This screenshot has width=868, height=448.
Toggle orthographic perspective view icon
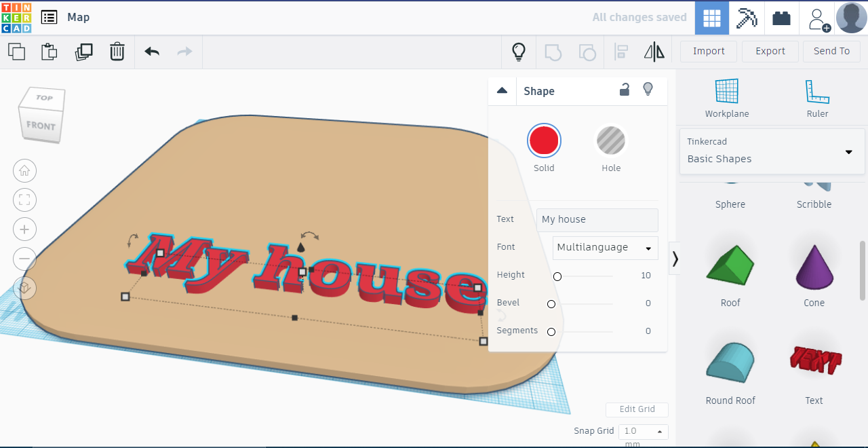25,288
